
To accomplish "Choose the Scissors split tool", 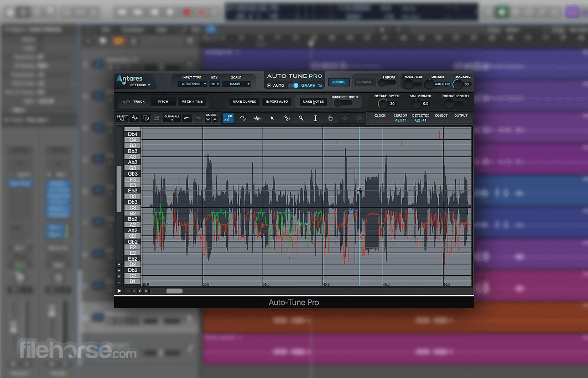I will [287, 118].
